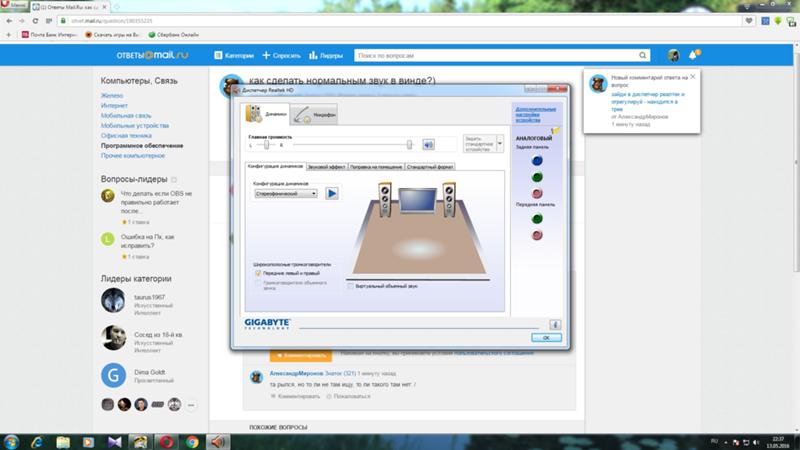
Task: Open the Почта Банк bookmark
Action: pyautogui.click(x=49, y=35)
